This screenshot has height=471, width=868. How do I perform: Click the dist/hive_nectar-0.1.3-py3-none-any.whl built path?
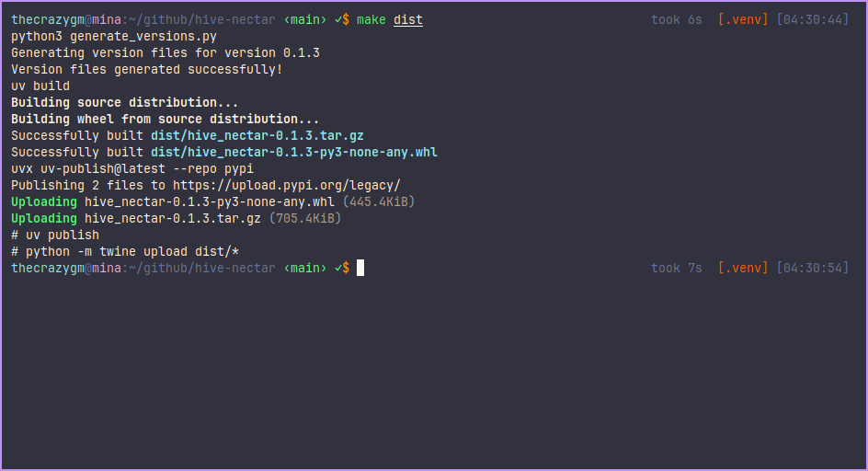(294, 152)
